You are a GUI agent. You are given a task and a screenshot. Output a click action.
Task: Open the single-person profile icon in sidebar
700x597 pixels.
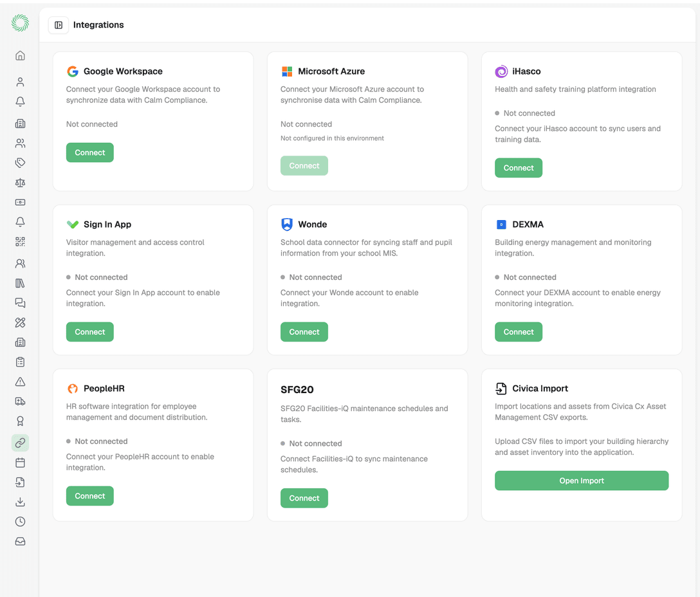pyautogui.click(x=20, y=82)
